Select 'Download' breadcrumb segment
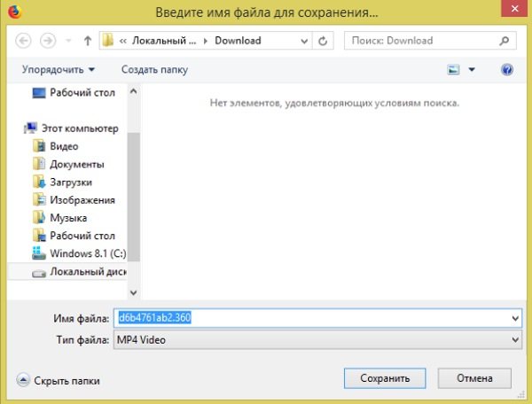The width and height of the screenshot is (532, 404). [x=238, y=41]
